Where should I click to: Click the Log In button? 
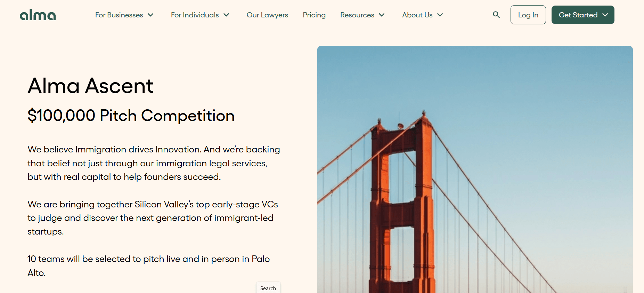tap(528, 15)
